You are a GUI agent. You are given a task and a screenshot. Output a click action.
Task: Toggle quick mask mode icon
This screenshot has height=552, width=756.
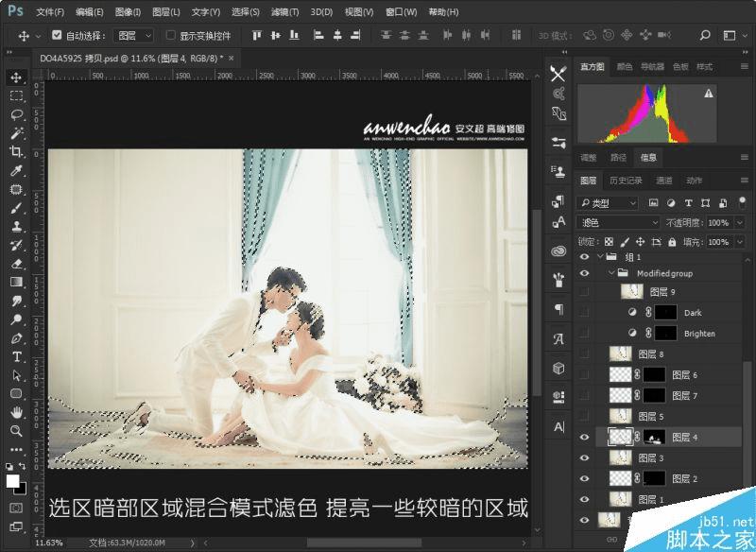tap(16, 508)
